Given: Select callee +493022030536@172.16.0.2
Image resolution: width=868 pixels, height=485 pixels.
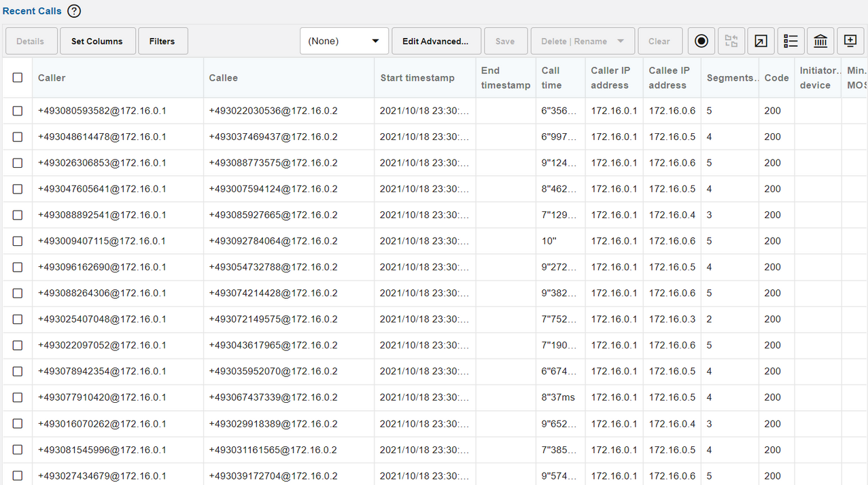Looking at the screenshot, I should click(x=273, y=111).
